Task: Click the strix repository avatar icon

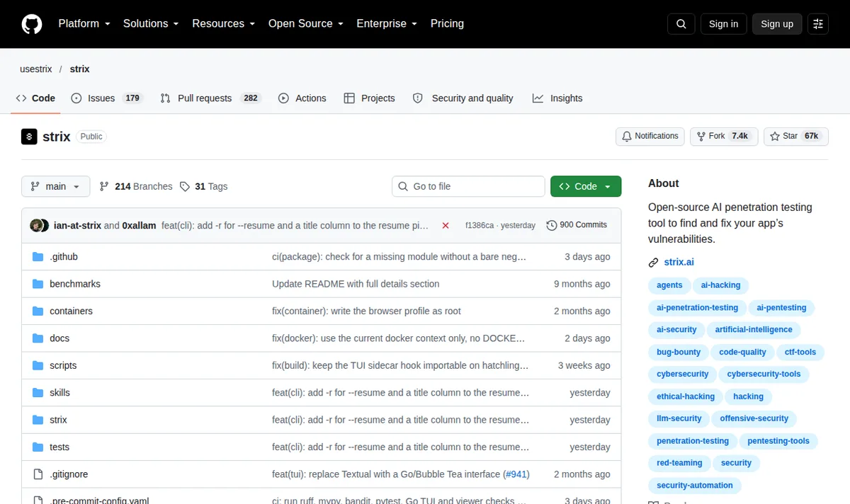Action: coord(29,137)
